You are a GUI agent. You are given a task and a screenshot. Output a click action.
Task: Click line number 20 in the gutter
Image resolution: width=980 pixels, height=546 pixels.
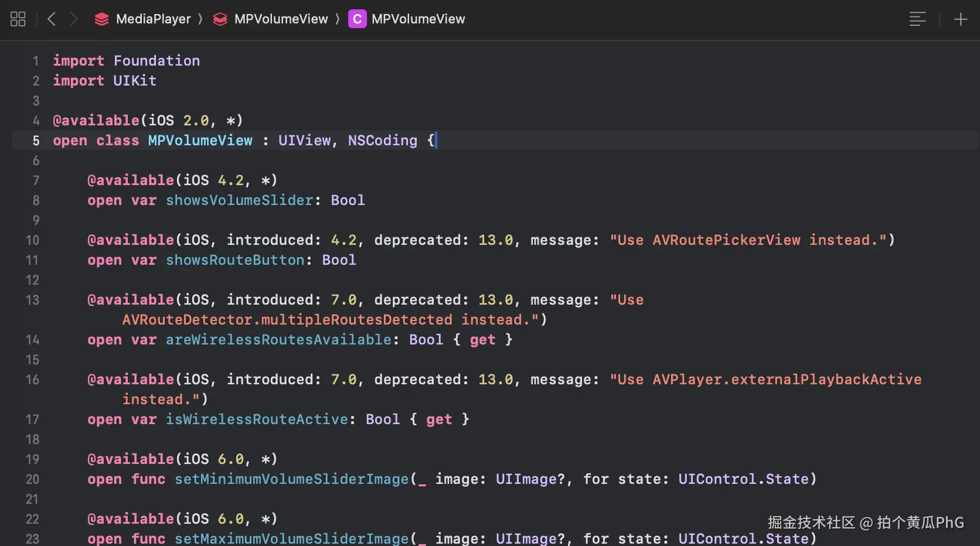(x=32, y=479)
